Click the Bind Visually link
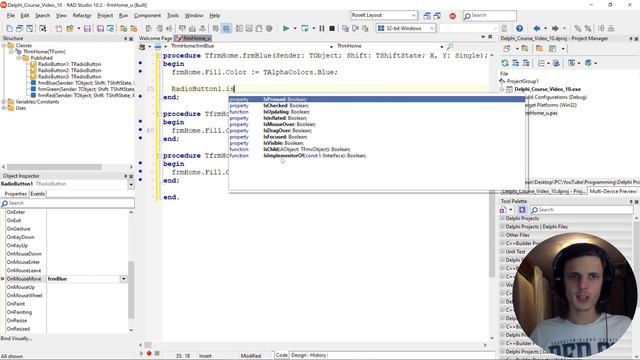The width and height of the screenshot is (640, 360). coord(16,338)
